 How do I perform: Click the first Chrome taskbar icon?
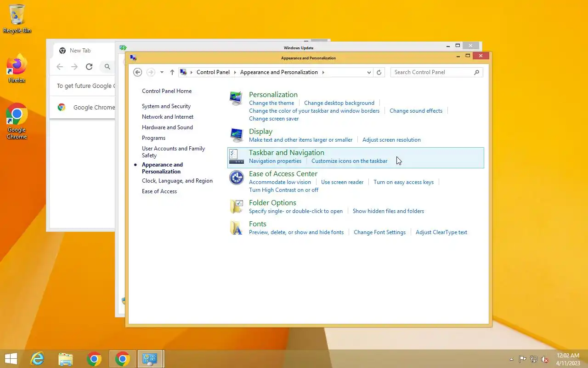click(94, 359)
